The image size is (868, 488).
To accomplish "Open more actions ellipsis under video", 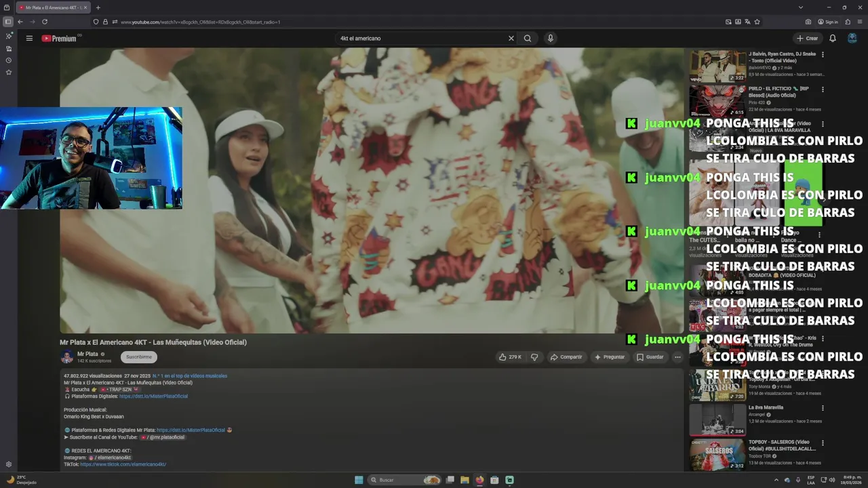I will 677,357.
